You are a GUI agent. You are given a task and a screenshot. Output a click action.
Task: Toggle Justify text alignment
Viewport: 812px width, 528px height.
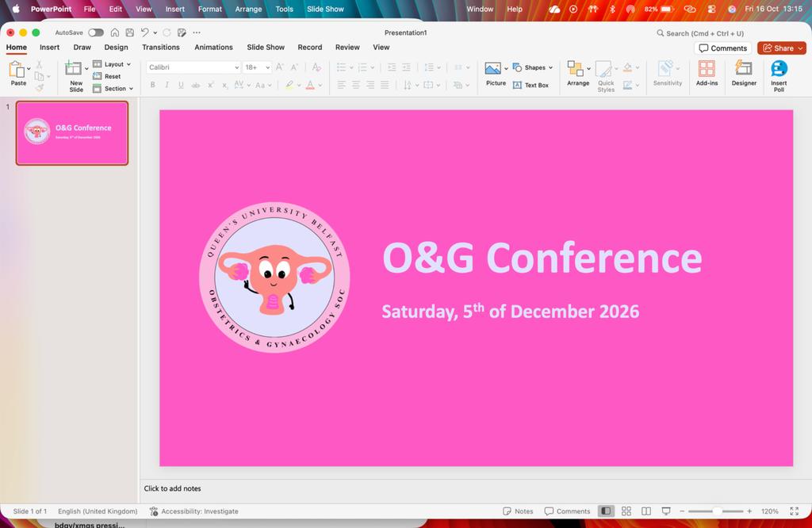click(385, 85)
